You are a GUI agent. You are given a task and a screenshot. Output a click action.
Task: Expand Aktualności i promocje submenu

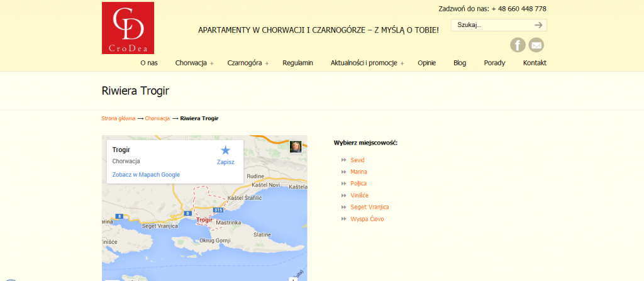point(402,63)
